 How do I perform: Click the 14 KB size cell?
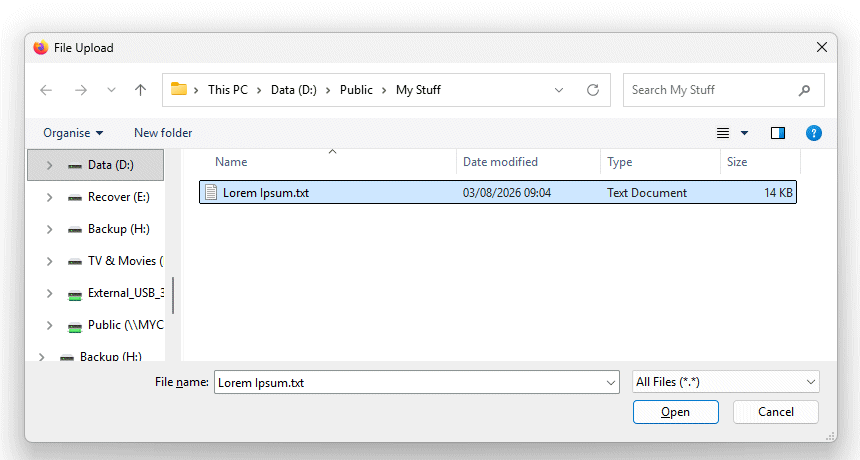tap(778, 193)
